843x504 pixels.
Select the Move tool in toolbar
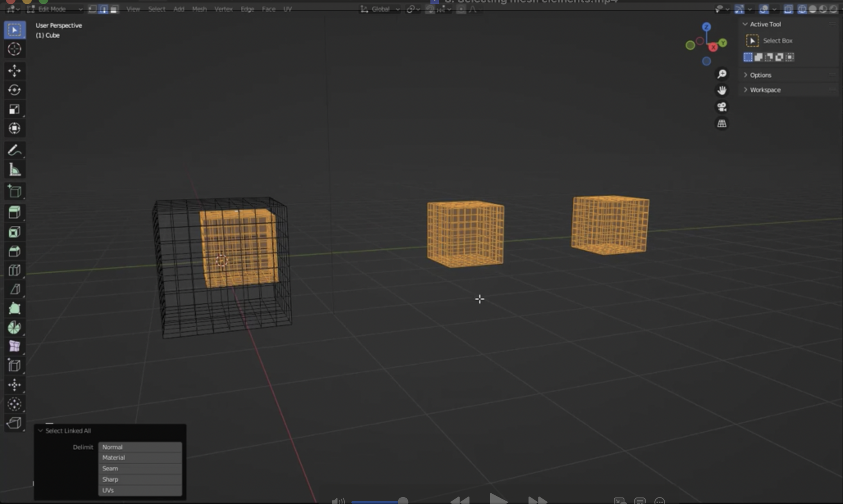click(14, 71)
